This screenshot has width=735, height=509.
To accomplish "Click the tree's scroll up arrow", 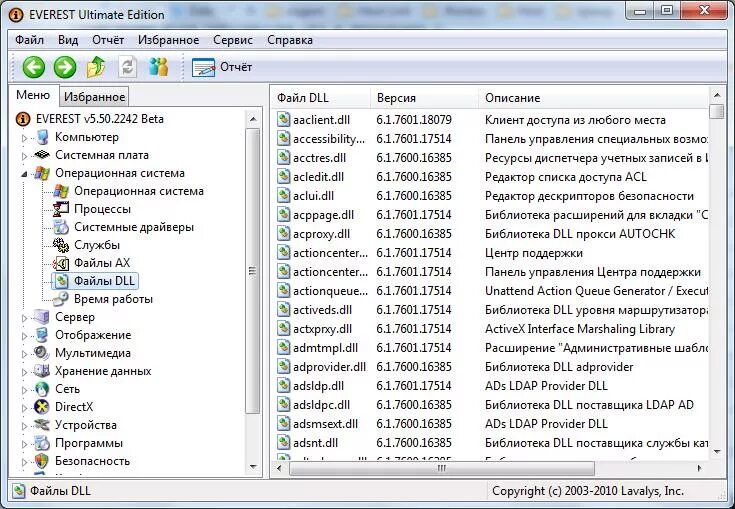I will point(253,119).
